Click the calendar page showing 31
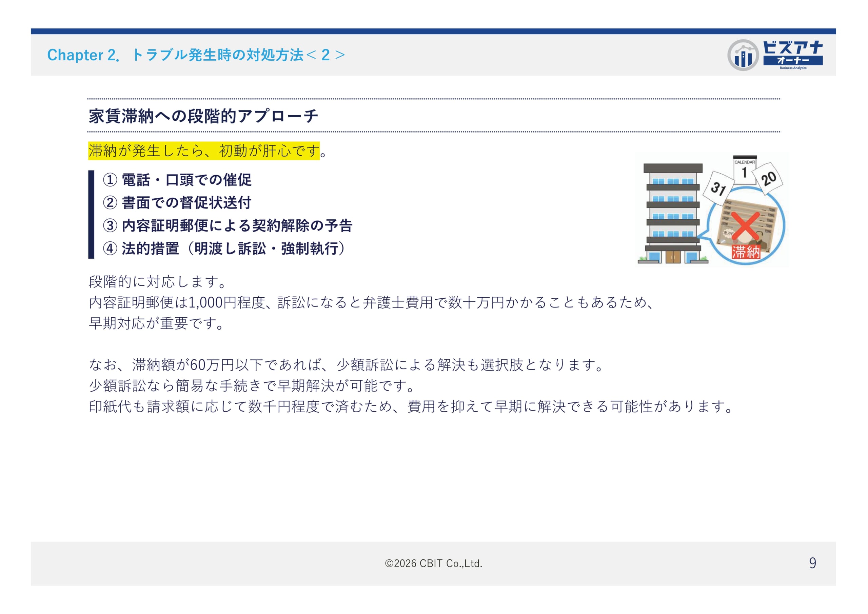Image resolution: width=868 pixels, height=614 pixels. tap(718, 188)
